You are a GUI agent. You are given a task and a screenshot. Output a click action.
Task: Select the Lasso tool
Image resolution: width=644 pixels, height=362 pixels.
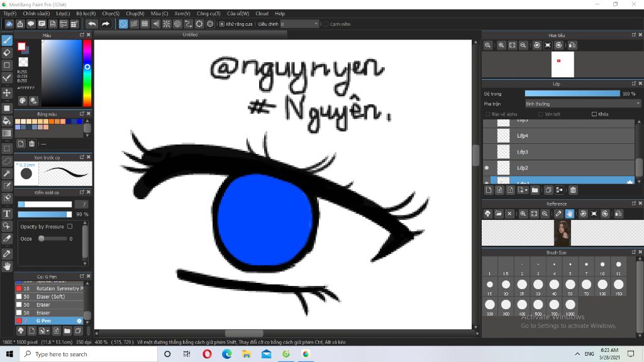[x=7, y=162]
